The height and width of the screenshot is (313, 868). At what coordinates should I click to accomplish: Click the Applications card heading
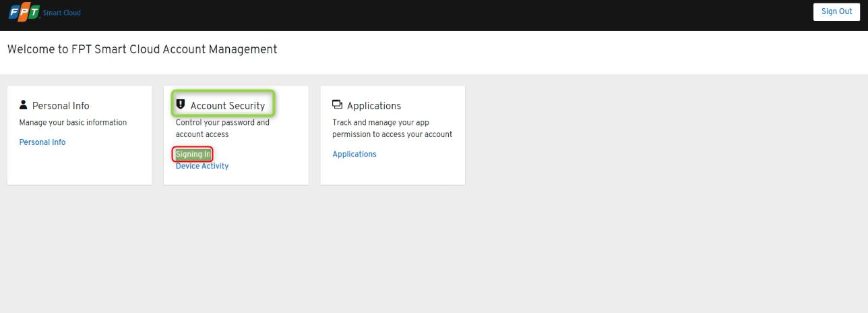coord(374,106)
